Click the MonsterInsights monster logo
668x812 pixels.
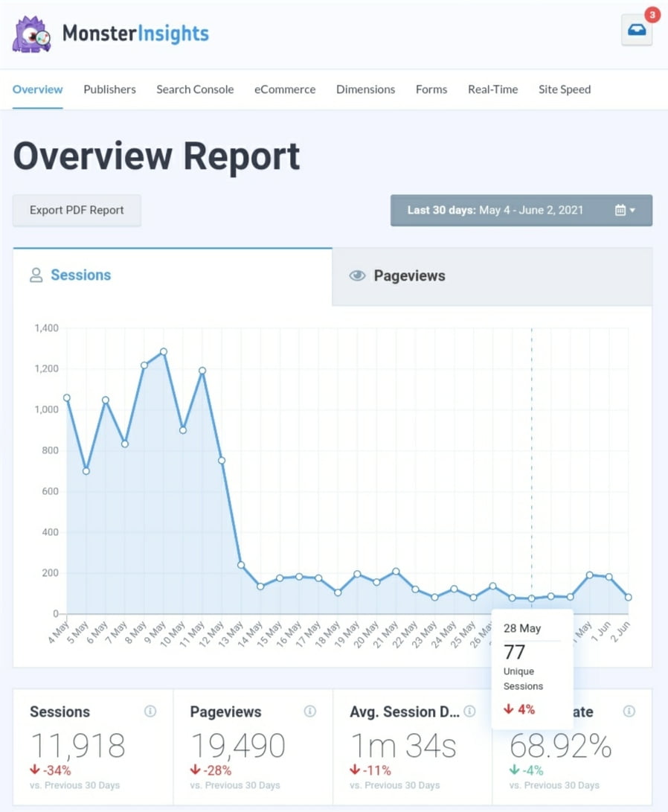point(32,34)
